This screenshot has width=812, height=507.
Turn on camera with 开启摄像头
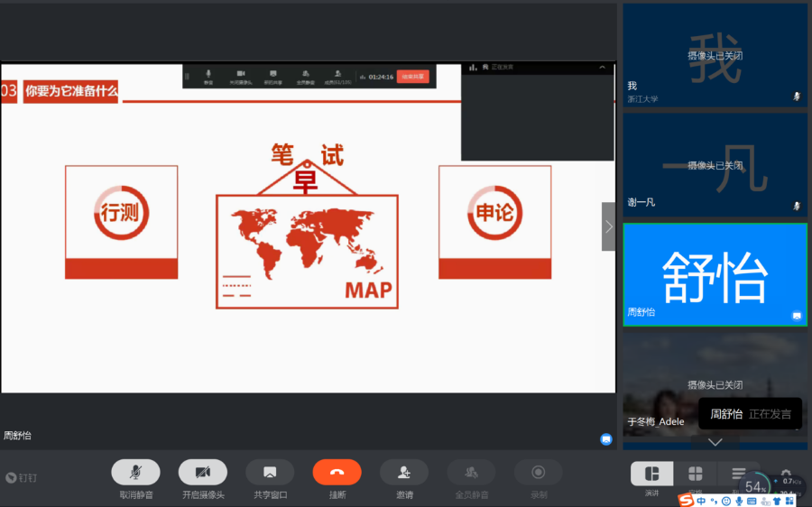tap(202, 472)
